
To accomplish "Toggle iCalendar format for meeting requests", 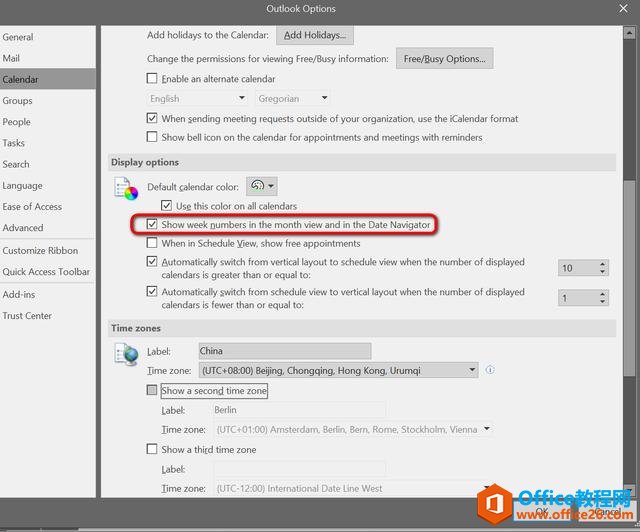I will click(x=152, y=118).
